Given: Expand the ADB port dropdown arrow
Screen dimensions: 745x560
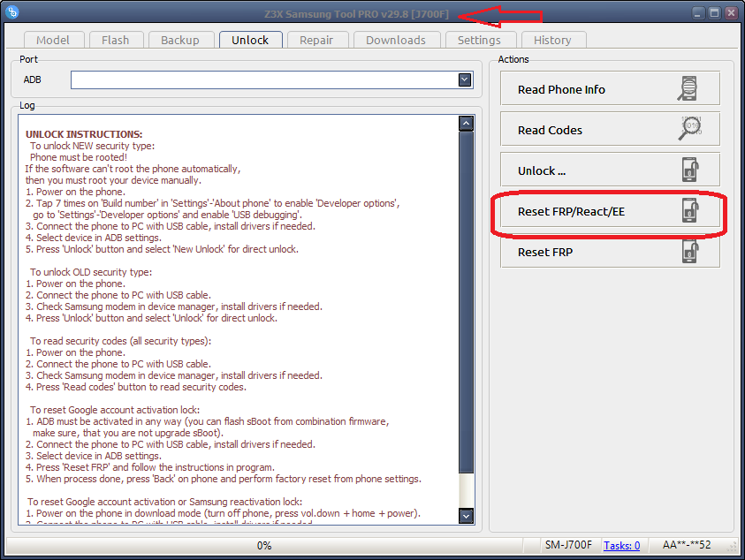Looking at the screenshot, I should coord(465,79).
